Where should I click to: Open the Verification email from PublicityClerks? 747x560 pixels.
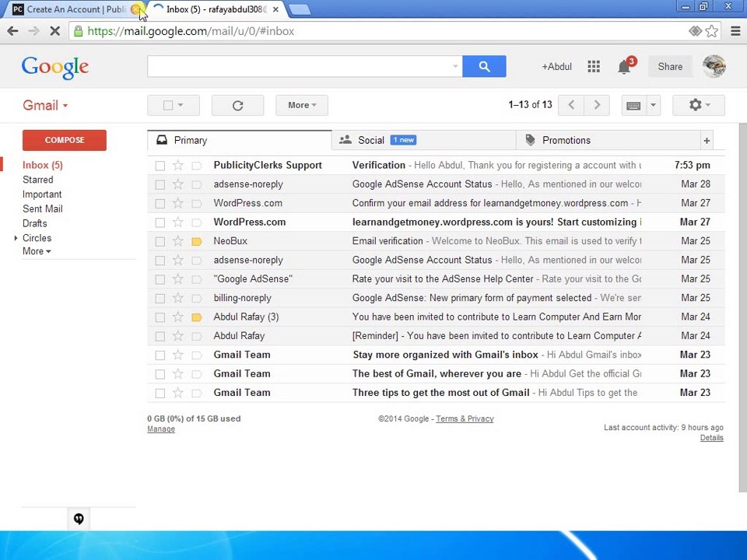(436, 165)
